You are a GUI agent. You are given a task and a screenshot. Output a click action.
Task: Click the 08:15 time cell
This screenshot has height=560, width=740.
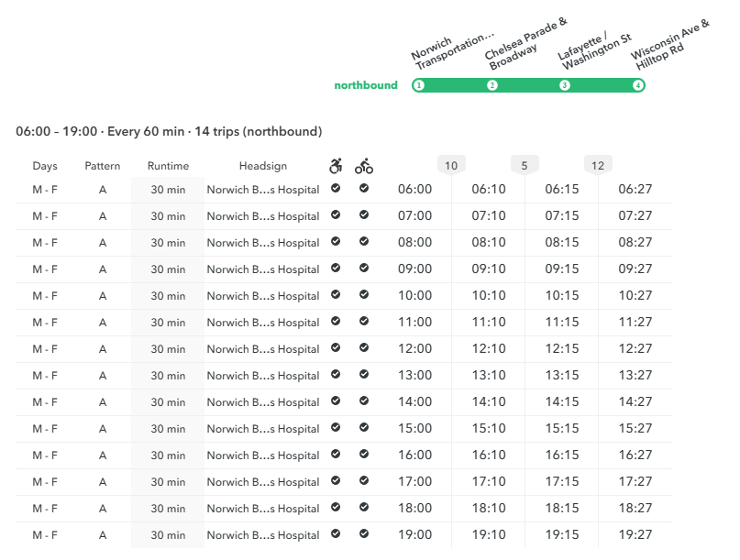pos(561,242)
